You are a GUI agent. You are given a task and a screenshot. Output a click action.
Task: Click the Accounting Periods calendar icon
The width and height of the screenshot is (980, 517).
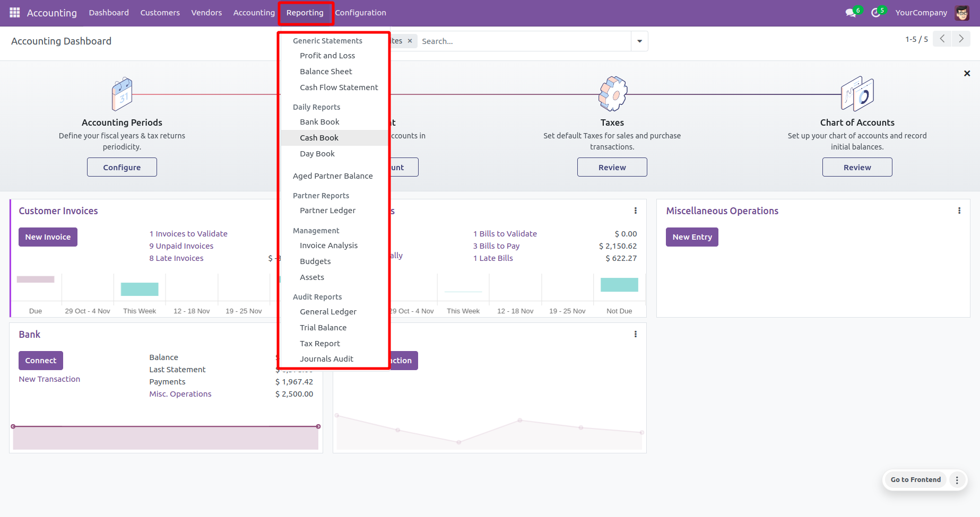click(x=122, y=94)
